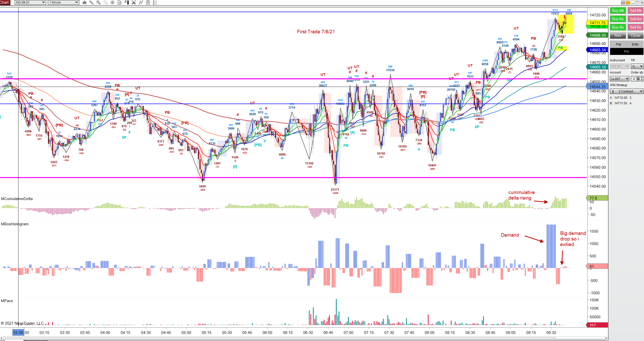Click the MBoxHistogram panel label
The width and height of the screenshot is (644, 341).
click(15, 224)
